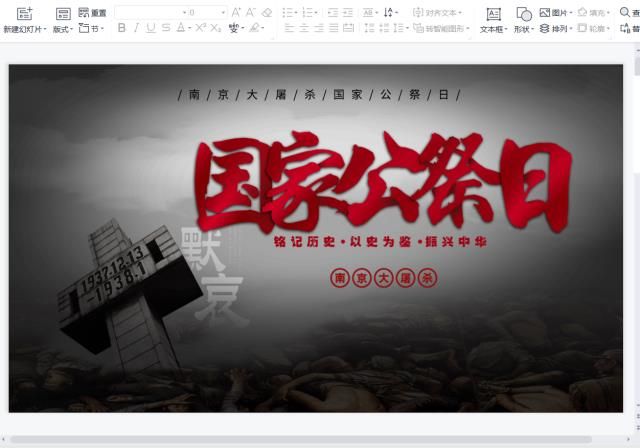Click the font name combo box
This screenshot has height=448, width=640.
click(x=151, y=13)
